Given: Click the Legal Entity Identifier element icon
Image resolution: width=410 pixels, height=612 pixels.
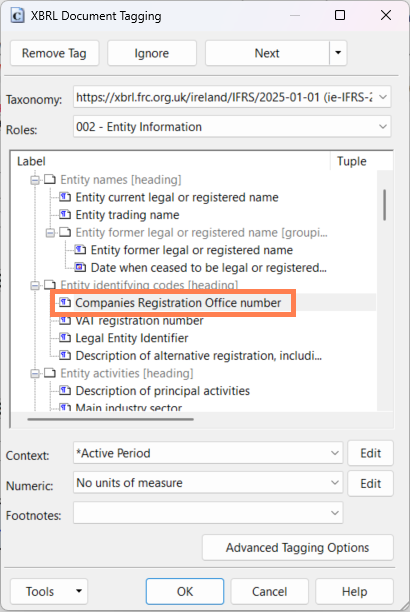Looking at the screenshot, I should [x=65, y=338].
